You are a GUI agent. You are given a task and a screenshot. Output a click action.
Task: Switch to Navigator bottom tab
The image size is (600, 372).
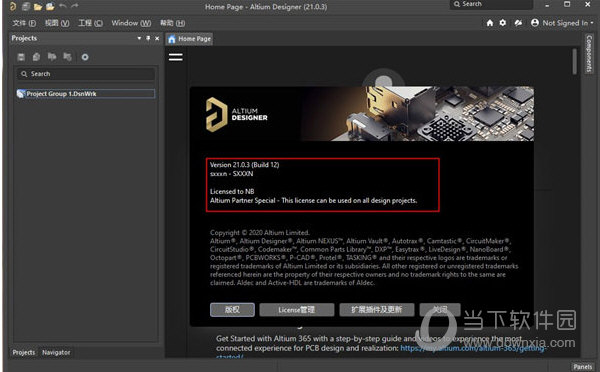coord(56,352)
